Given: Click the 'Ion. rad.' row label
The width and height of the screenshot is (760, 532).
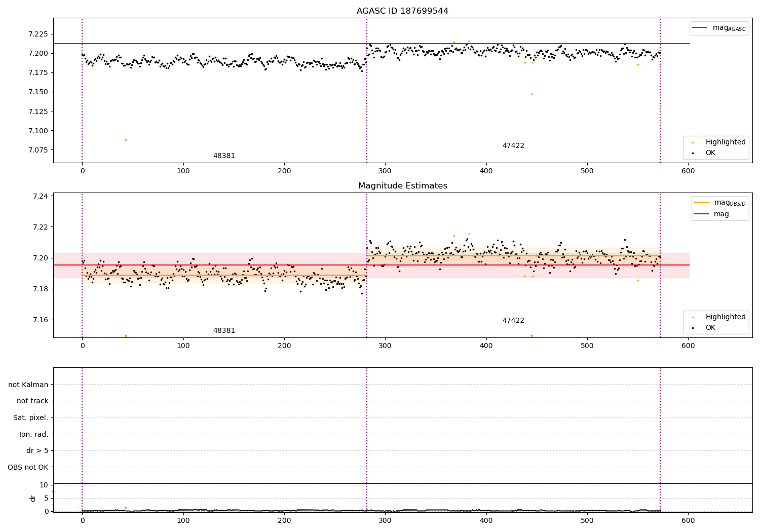Looking at the screenshot, I should [x=34, y=434].
